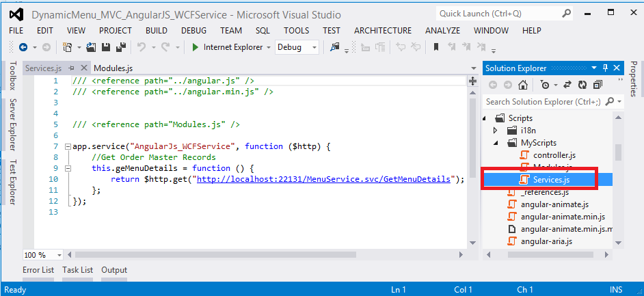This screenshot has height=296, width=644.
Task: Switch to the Modules.js editor tab
Action: click(x=113, y=68)
